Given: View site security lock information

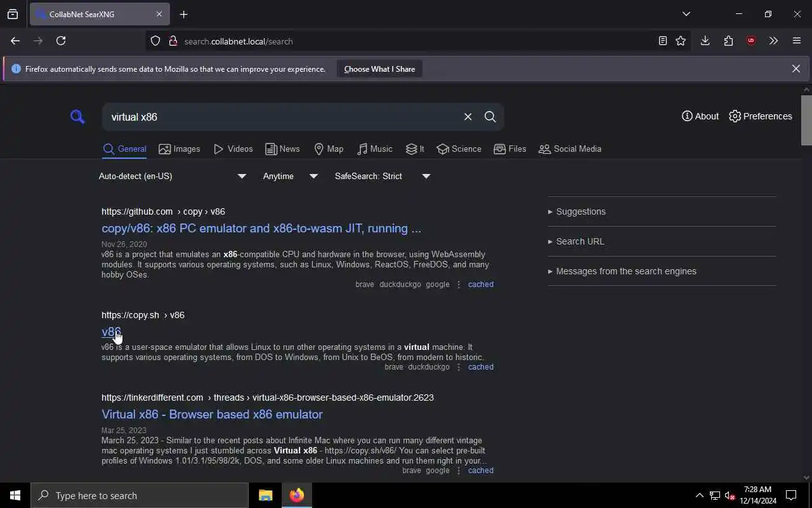Looking at the screenshot, I should (173, 41).
